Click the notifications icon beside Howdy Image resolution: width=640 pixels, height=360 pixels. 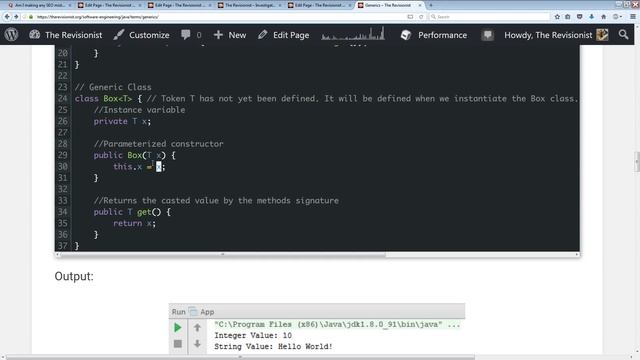point(487,35)
